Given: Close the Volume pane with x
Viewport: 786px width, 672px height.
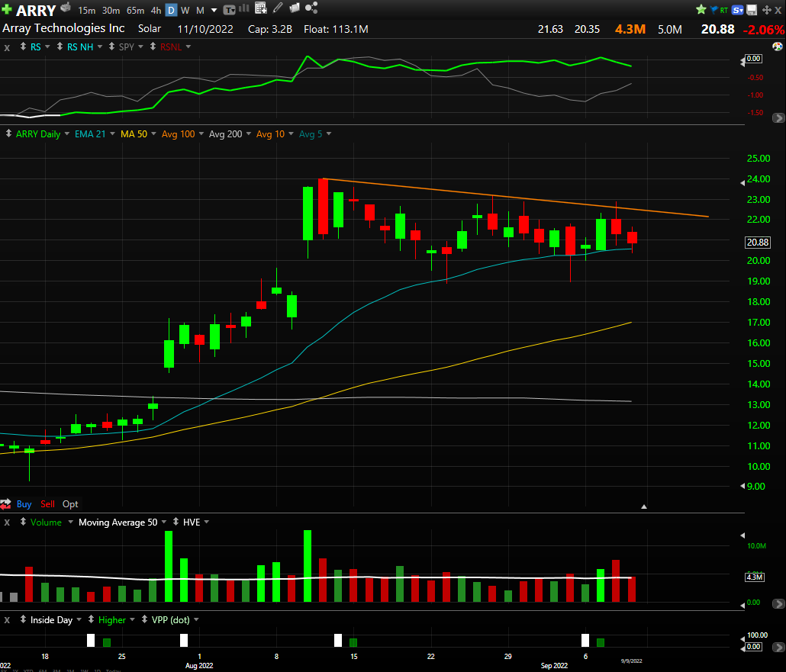Looking at the screenshot, I should 7,522.
